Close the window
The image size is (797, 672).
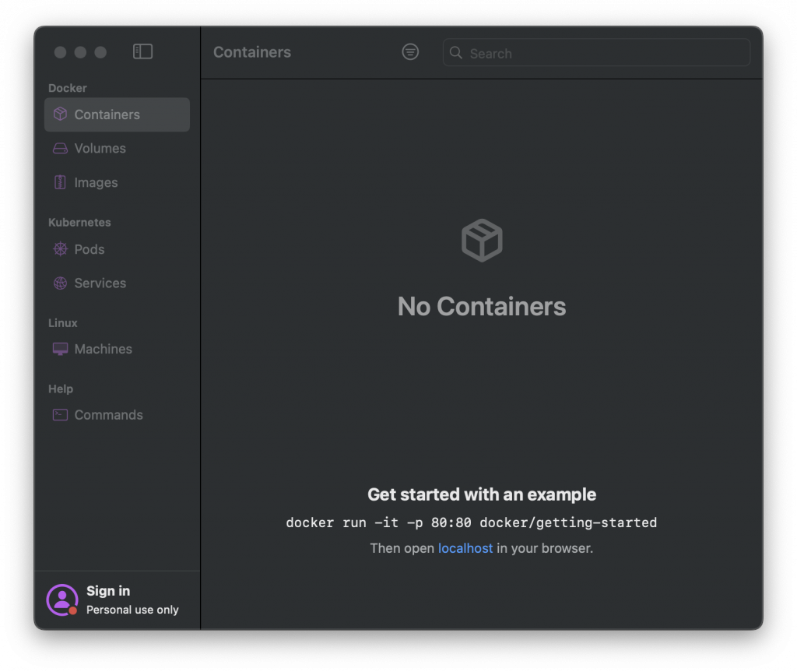point(60,52)
